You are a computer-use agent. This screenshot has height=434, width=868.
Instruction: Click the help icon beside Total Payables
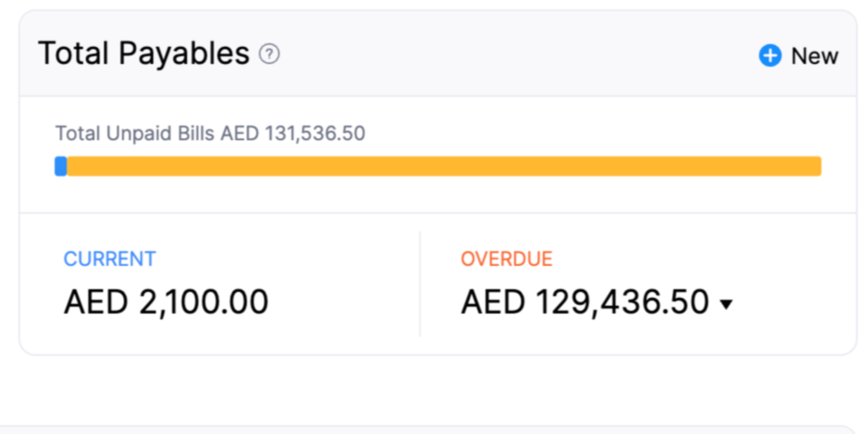coord(270,55)
